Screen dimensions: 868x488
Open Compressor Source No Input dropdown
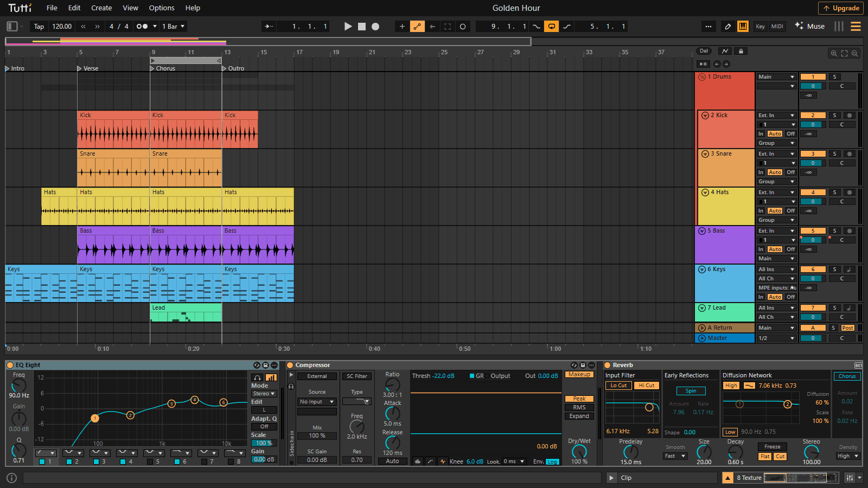pos(317,402)
